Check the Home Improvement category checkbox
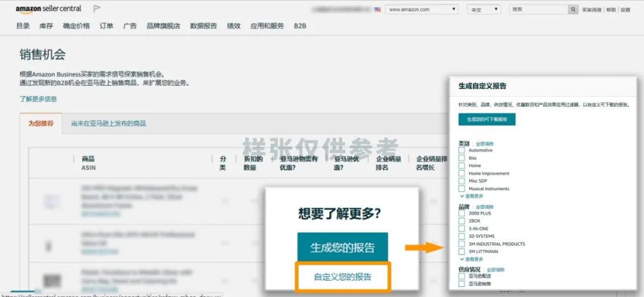The width and height of the screenshot is (644, 297). pyautogui.click(x=462, y=174)
